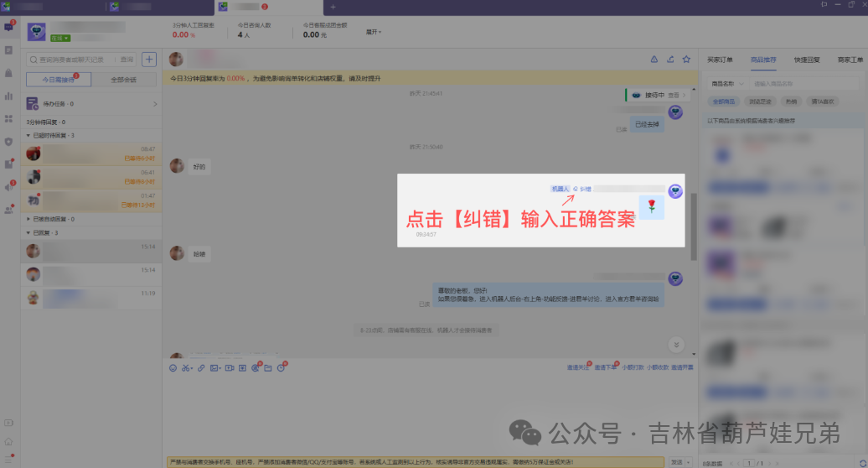Switch to 全部会话 tab

coord(123,80)
